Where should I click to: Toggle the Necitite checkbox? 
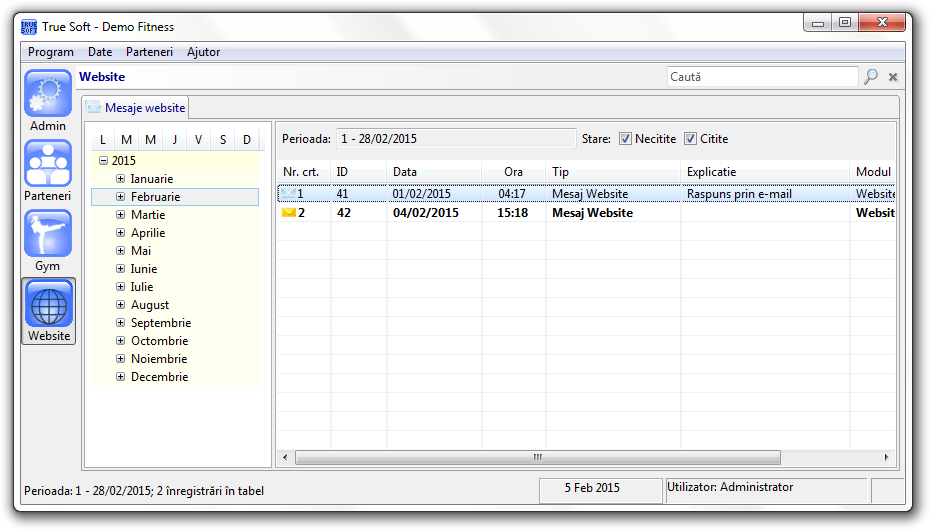[x=626, y=139]
